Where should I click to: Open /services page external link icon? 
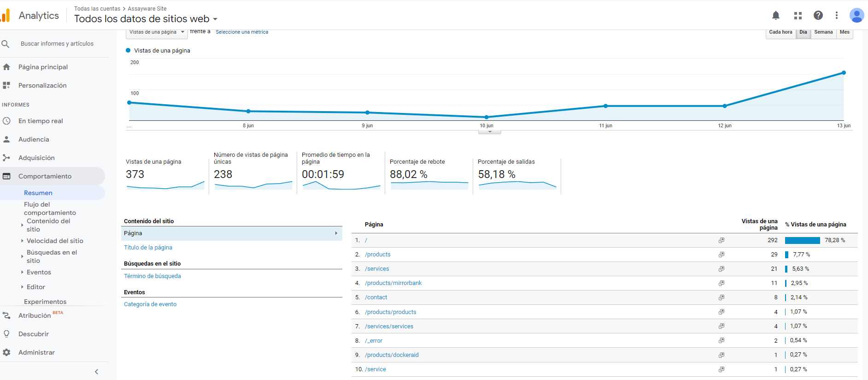click(721, 269)
